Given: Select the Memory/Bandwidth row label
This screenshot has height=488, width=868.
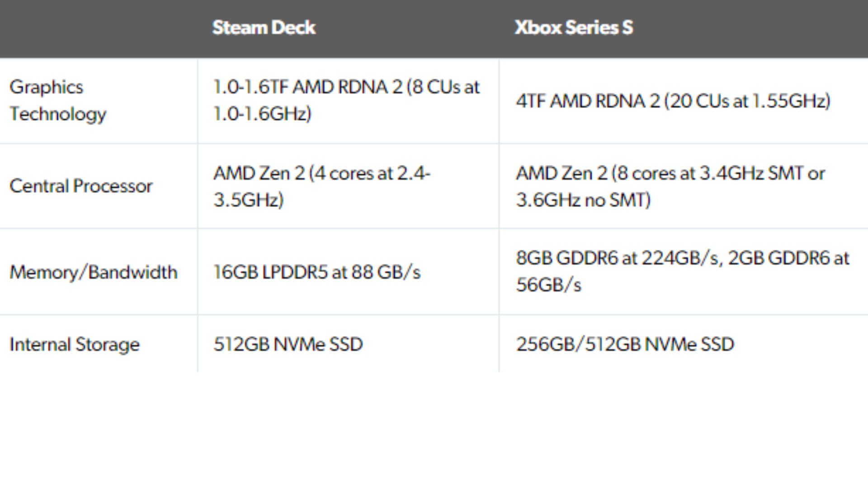Looking at the screenshot, I should click(94, 272).
